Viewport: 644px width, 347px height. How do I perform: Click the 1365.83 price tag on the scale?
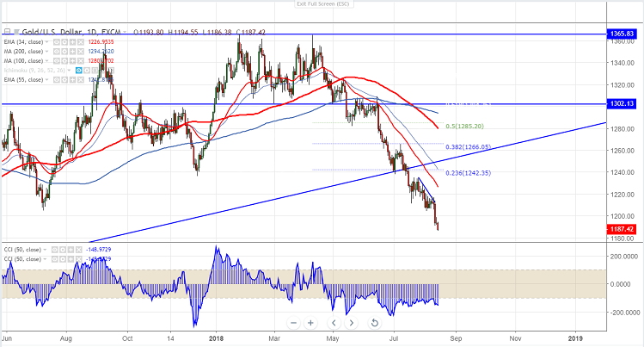622,34
